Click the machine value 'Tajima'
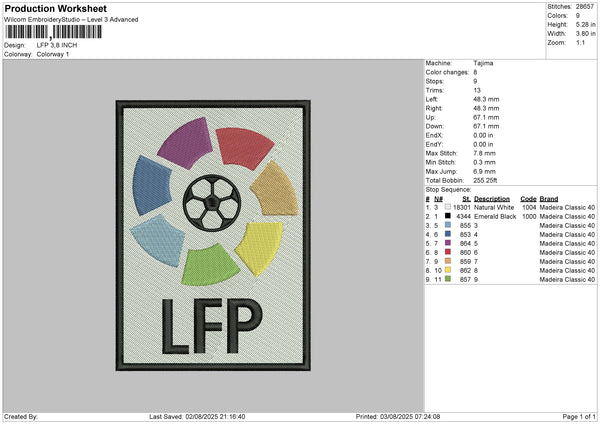 click(483, 63)
